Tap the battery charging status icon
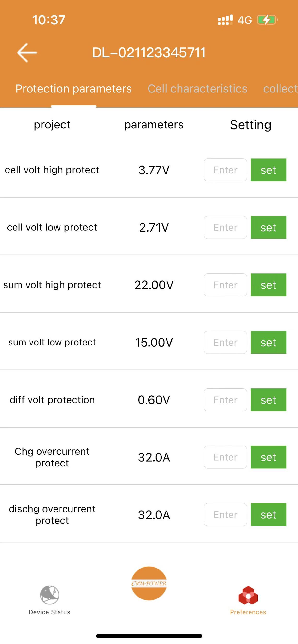 click(x=268, y=20)
